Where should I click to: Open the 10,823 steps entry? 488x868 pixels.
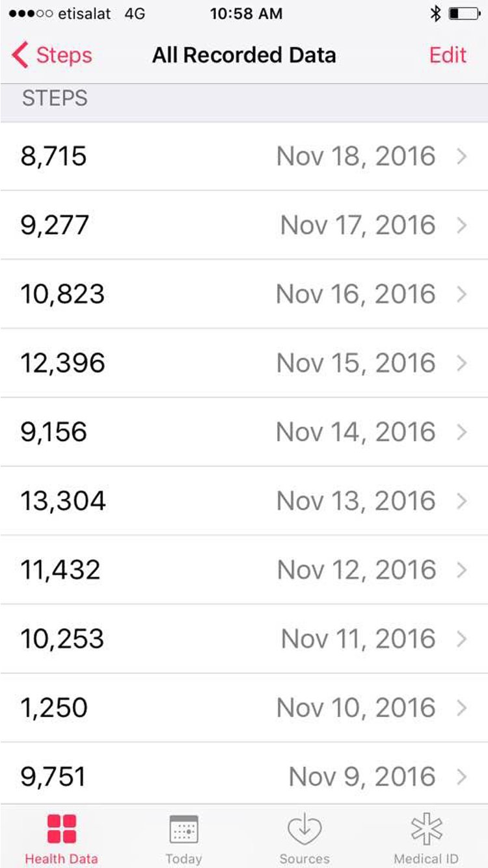click(x=244, y=294)
